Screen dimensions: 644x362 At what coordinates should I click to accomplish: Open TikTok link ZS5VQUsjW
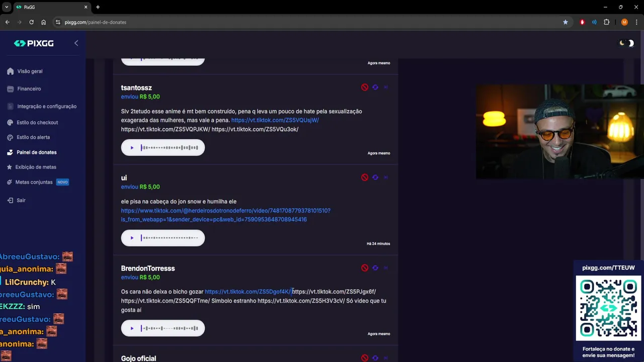pos(275,120)
